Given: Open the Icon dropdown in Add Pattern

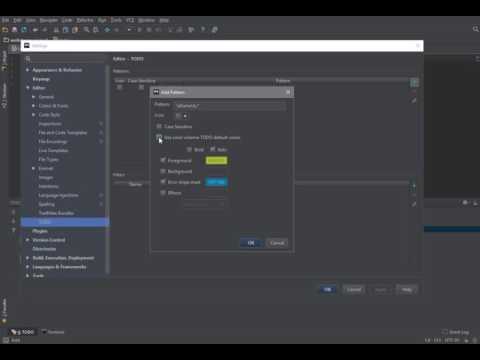Looking at the screenshot, I should [x=182, y=116].
